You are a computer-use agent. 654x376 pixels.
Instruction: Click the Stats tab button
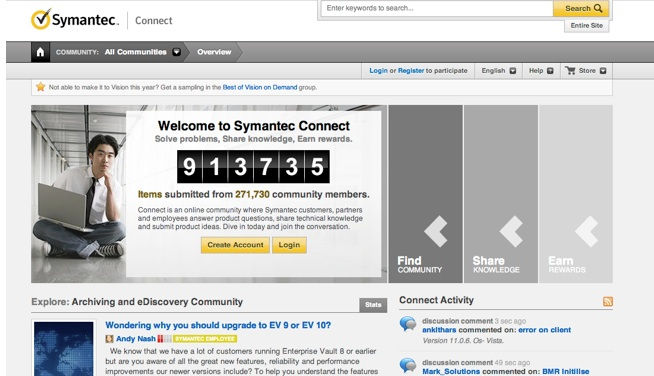click(x=373, y=305)
